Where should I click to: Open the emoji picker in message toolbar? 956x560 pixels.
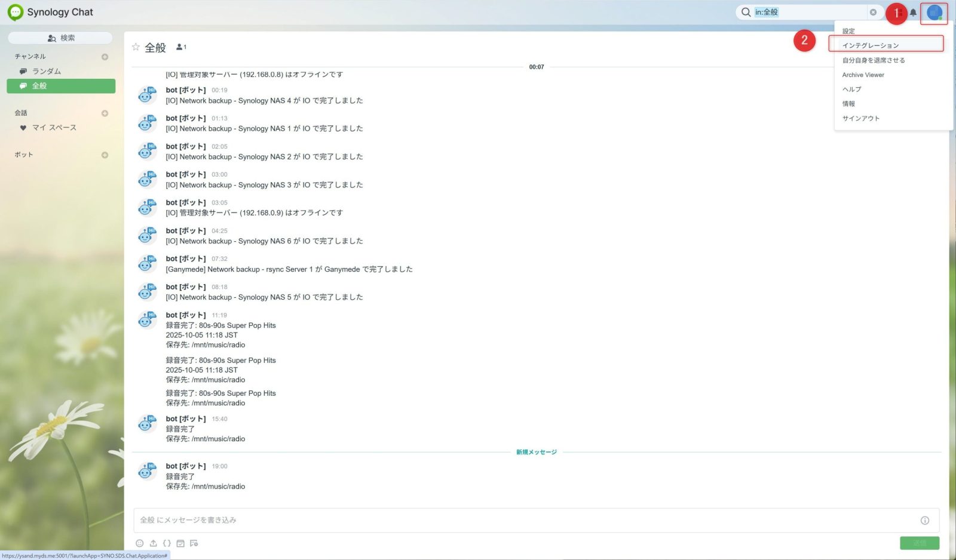[x=139, y=543]
